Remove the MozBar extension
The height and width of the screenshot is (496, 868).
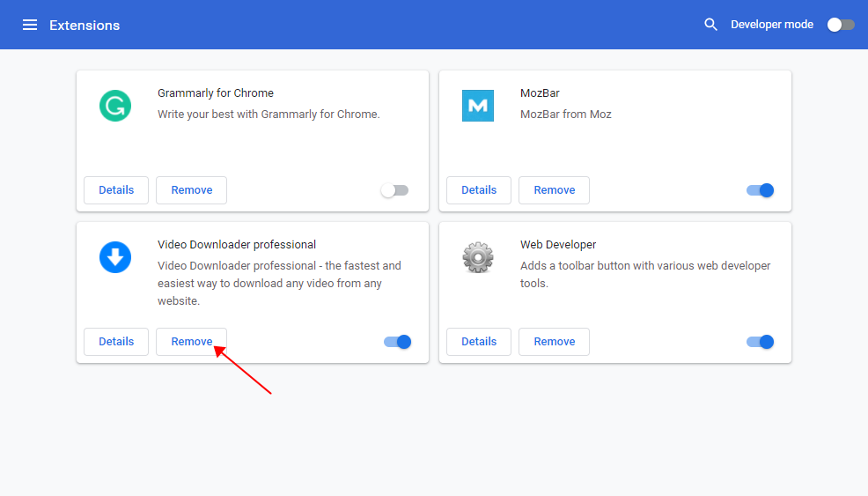pos(554,190)
